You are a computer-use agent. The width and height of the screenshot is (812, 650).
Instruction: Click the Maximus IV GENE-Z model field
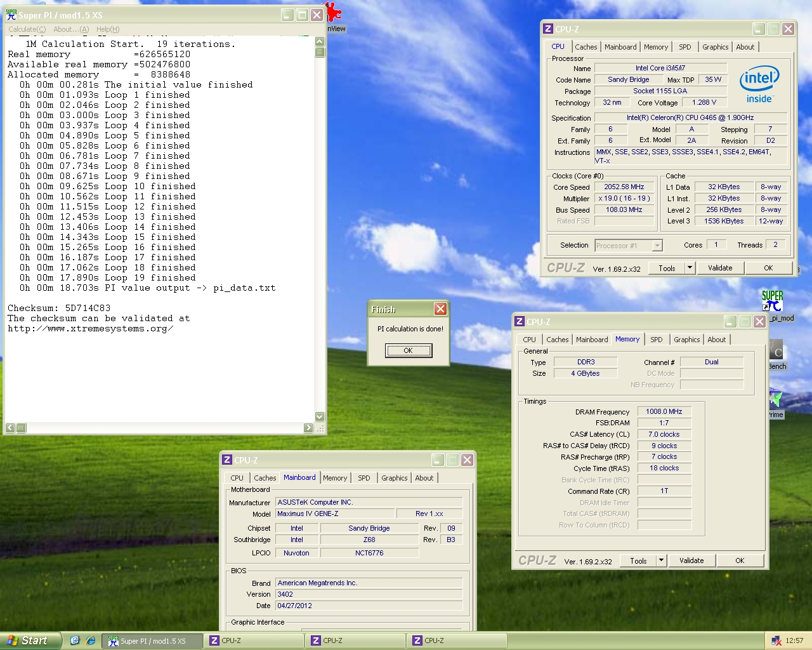pyautogui.click(x=334, y=514)
